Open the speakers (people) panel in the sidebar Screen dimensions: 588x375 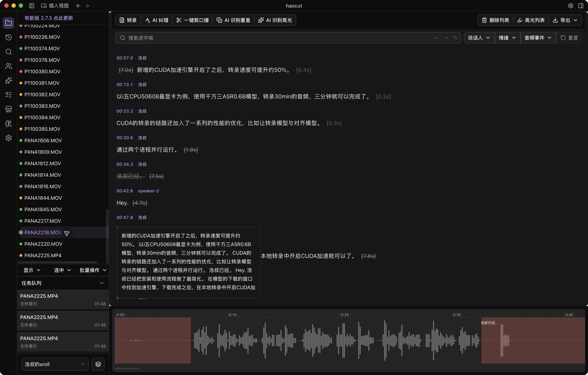point(8,66)
